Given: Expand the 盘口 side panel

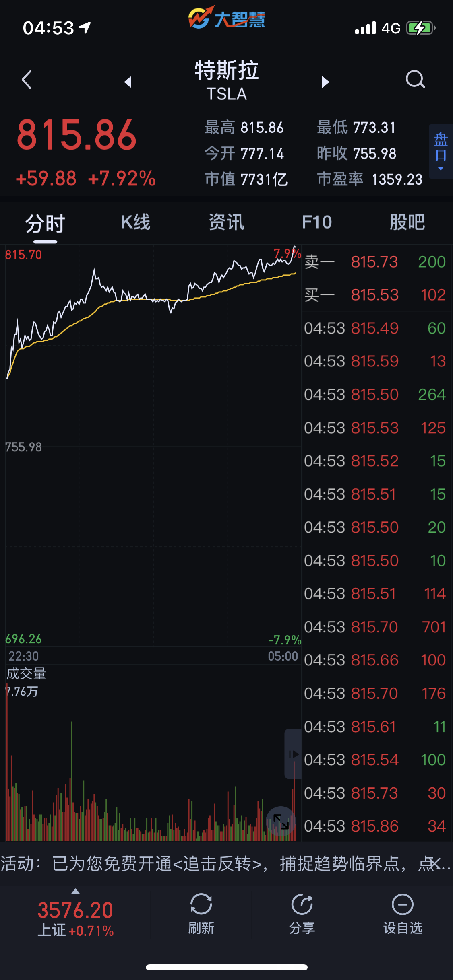Looking at the screenshot, I should [441, 151].
